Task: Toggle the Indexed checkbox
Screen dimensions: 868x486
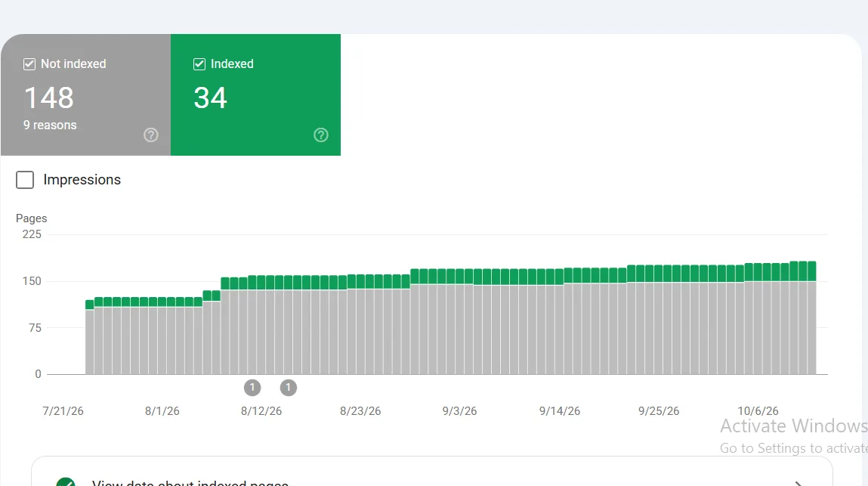Action: [199, 64]
